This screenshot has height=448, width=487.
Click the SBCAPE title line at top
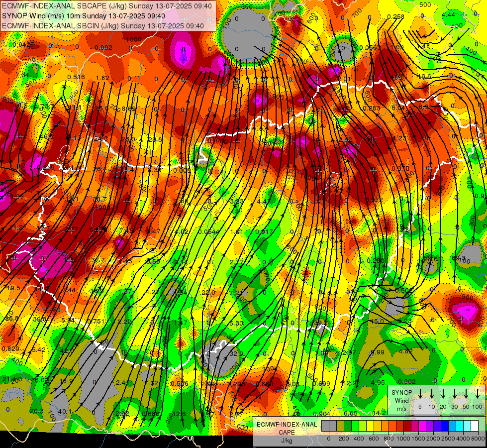pos(107,6)
